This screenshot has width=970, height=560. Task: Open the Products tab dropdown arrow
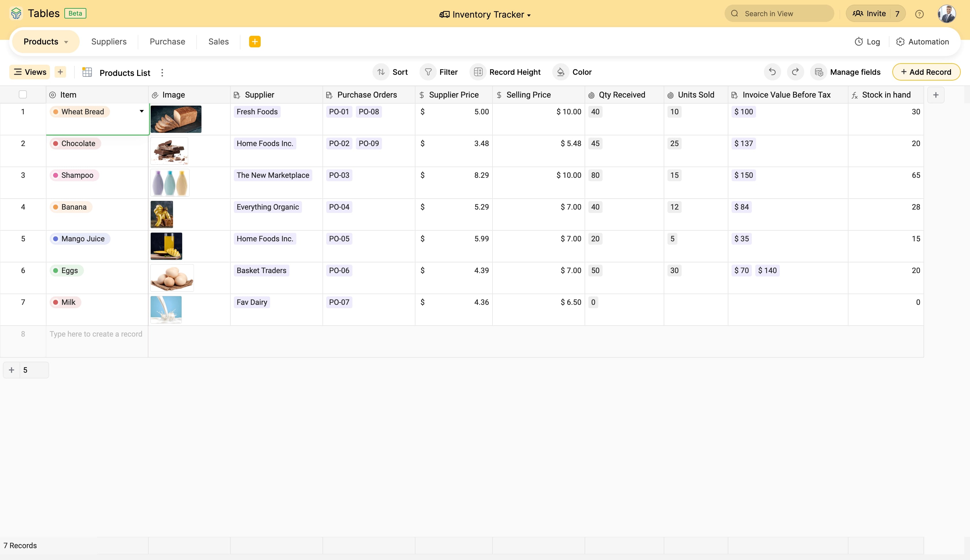66,42
